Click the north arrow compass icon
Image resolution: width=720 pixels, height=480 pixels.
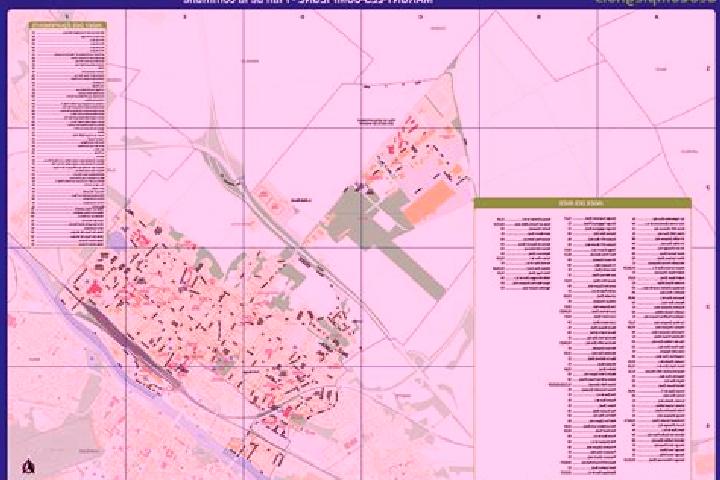(28, 466)
